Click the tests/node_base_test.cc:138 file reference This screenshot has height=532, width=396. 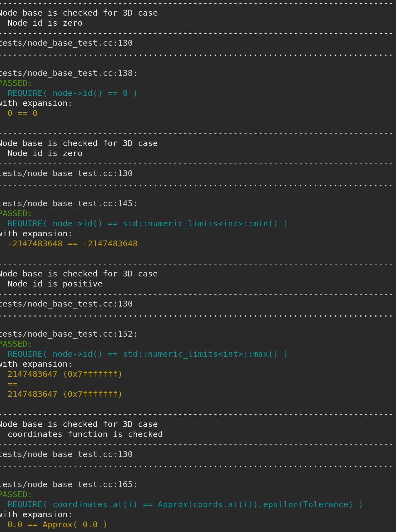click(68, 73)
